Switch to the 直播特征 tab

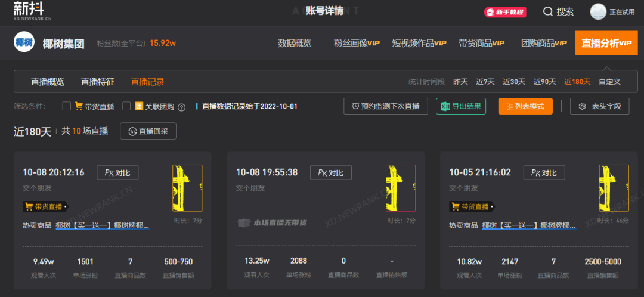click(x=97, y=82)
